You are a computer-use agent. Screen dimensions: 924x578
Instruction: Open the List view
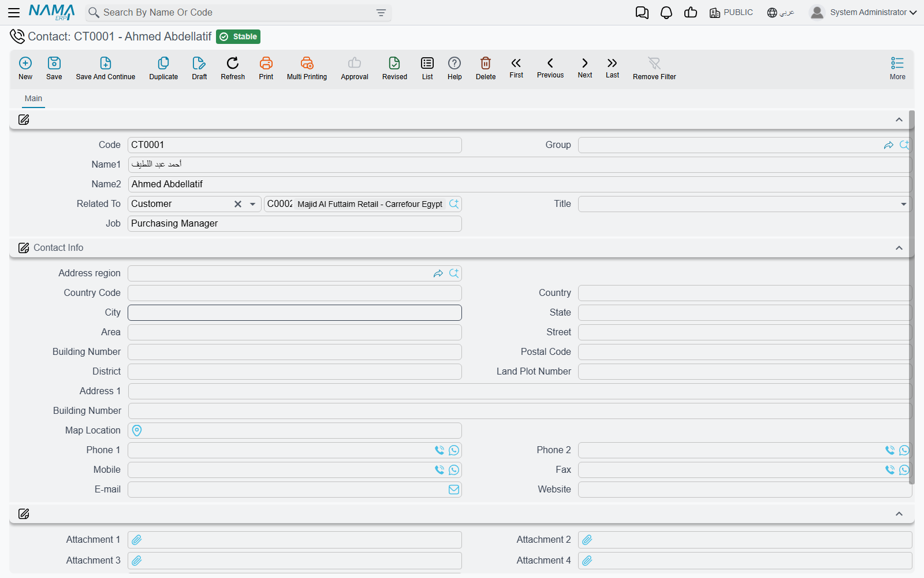[x=427, y=68]
